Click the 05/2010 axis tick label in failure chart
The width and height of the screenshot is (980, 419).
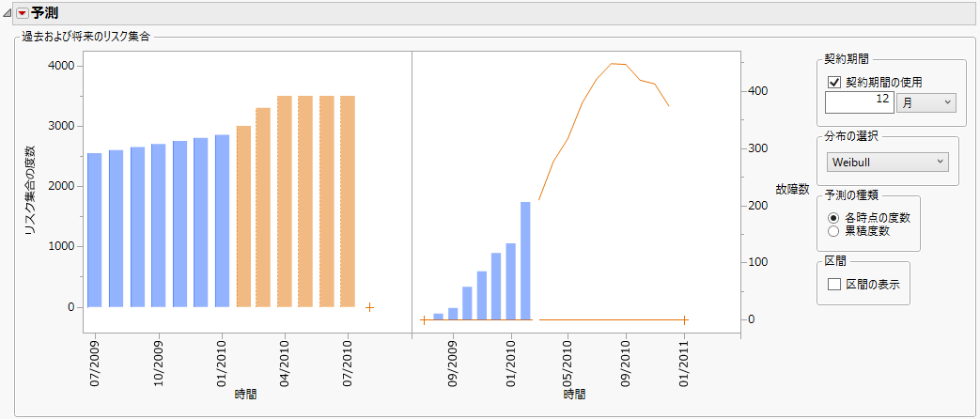568,364
